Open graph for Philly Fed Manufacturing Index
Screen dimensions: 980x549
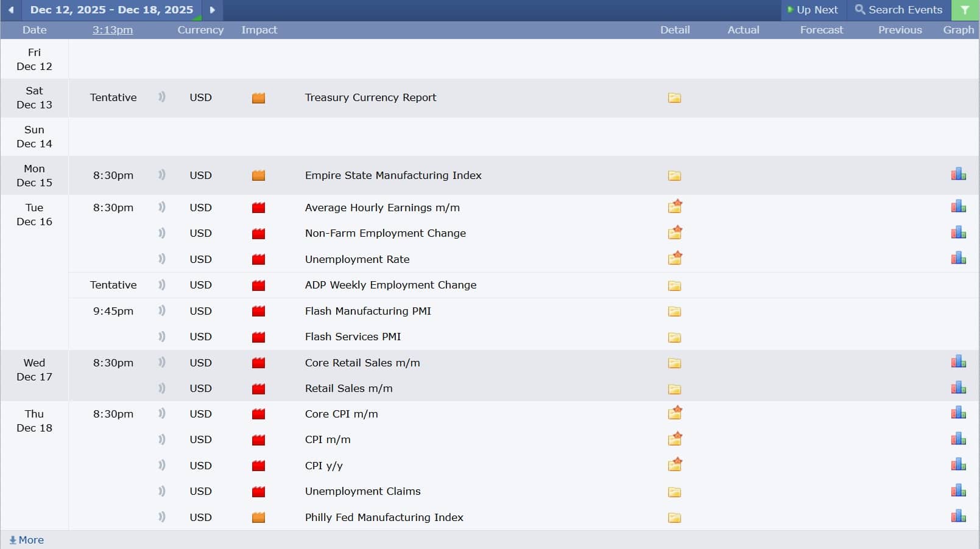[x=958, y=516]
